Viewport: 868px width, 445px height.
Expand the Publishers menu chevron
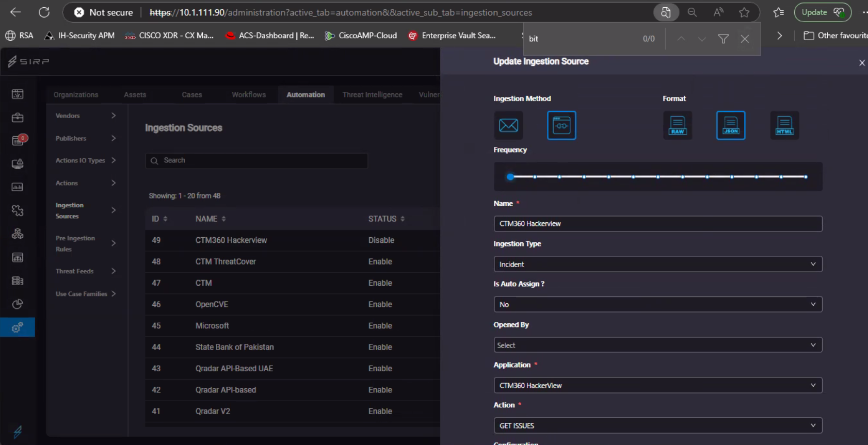coord(114,138)
